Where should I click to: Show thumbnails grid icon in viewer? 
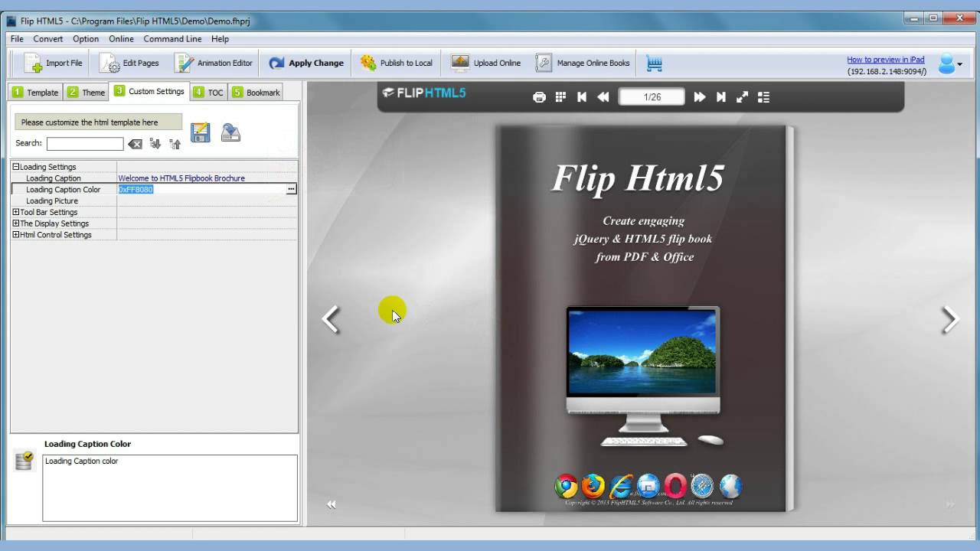(x=560, y=97)
